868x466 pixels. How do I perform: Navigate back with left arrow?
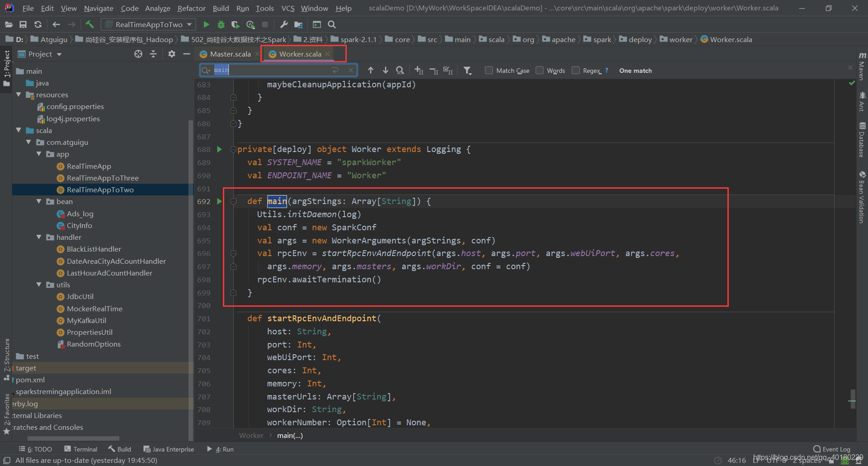pos(56,24)
